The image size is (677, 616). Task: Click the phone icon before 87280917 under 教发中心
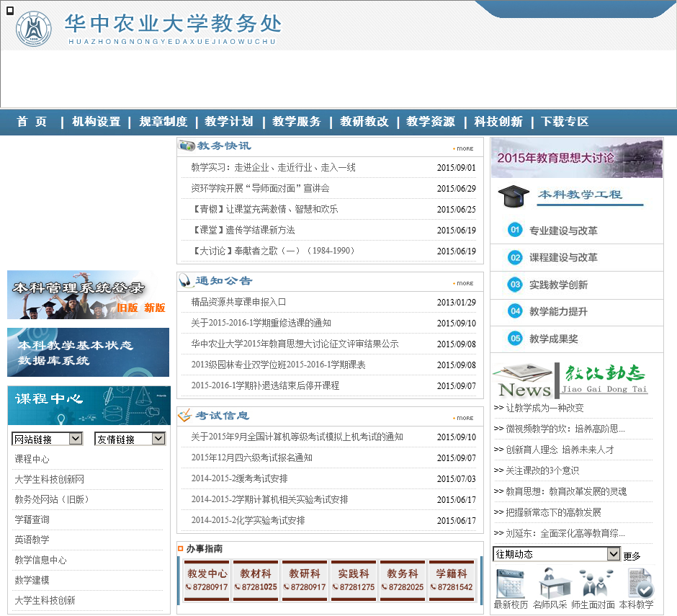(188, 586)
